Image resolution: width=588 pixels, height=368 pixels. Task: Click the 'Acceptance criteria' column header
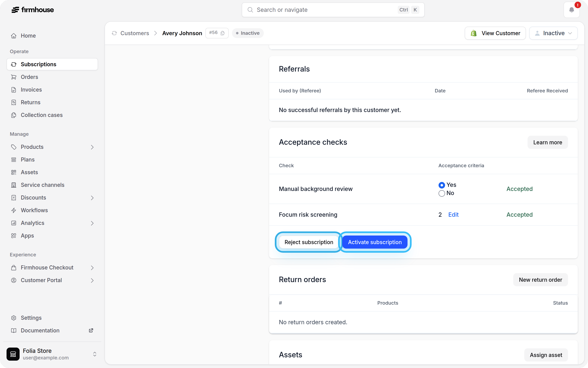[461, 166]
